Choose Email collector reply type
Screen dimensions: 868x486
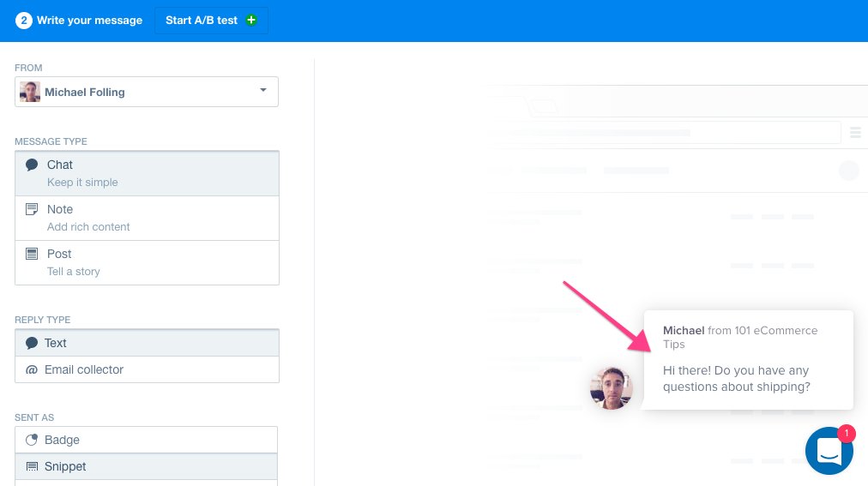click(147, 369)
